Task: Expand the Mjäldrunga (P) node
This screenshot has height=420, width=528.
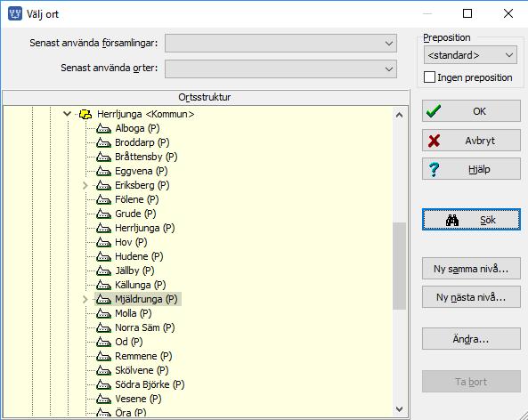Action: tap(85, 299)
